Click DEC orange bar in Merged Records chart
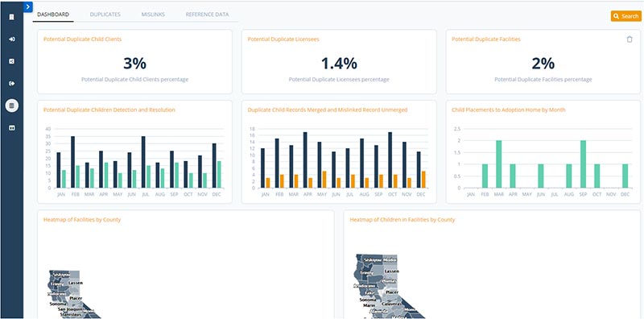Screen dimensions: 644x319 [423, 180]
